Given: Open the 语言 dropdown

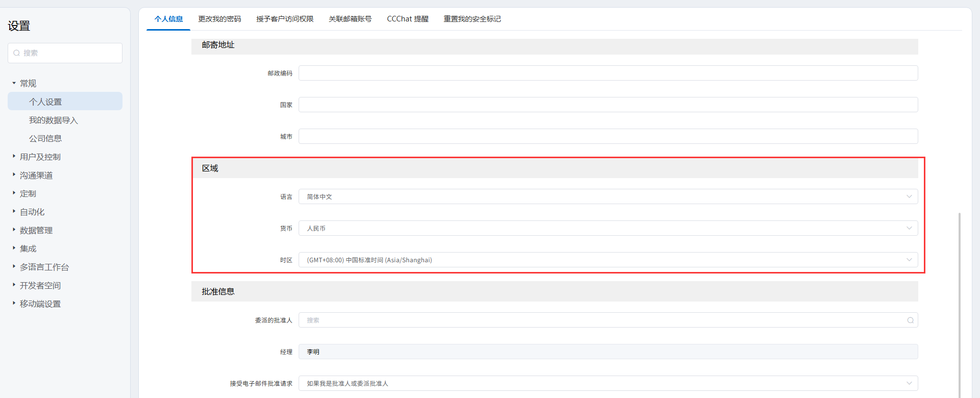Looking at the screenshot, I should [607, 197].
